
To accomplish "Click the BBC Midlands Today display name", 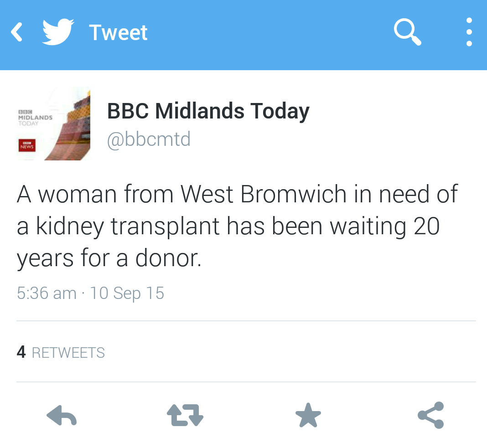I will pyautogui.click(x=208, y=111).
